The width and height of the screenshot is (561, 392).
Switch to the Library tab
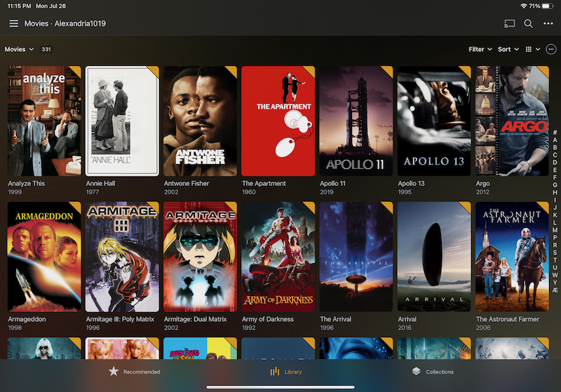click(x=286, y=372)
